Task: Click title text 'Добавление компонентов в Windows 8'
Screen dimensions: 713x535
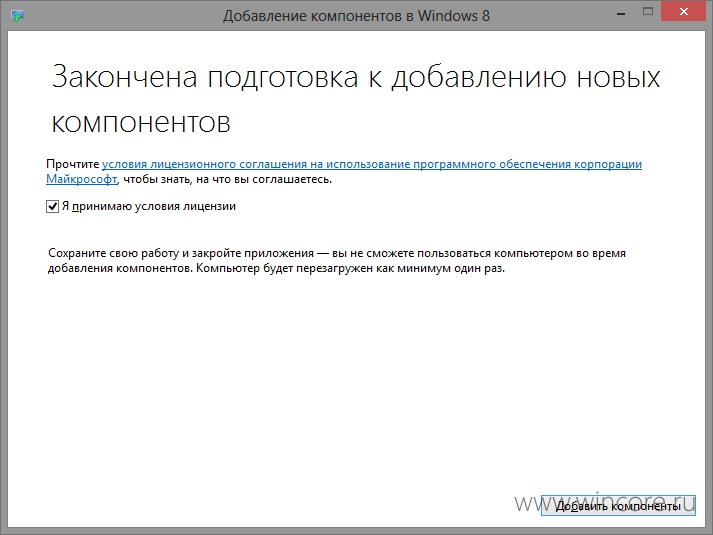Action: (356, 16)
